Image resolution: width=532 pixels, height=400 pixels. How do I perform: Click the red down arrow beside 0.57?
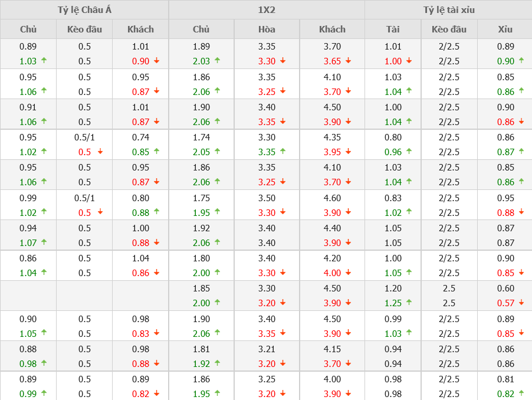pos(521,302)
